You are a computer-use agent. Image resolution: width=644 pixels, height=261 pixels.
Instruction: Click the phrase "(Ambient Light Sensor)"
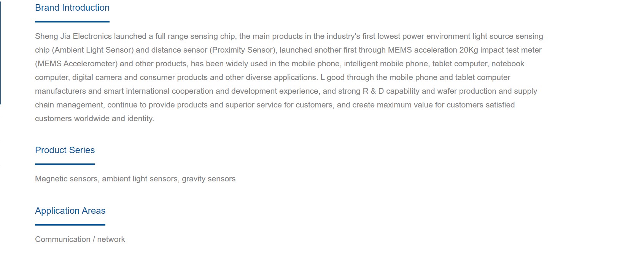pyautogui.click(x=93, y=50)
